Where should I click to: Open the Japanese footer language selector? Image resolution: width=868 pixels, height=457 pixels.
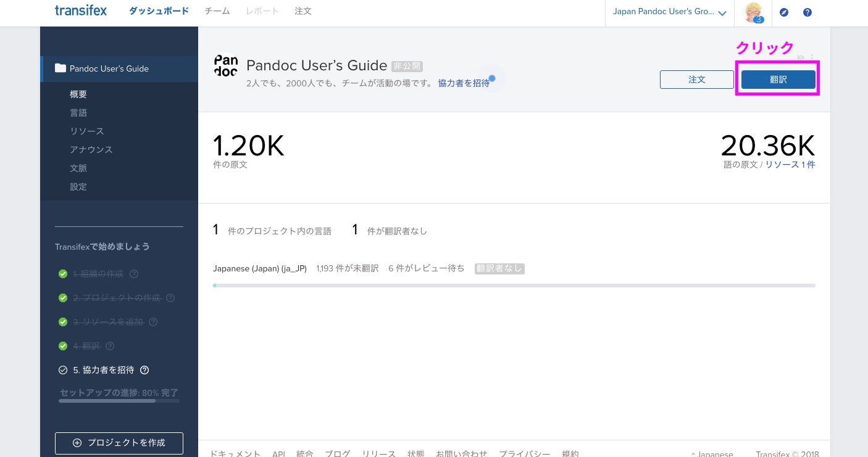(x=712, y=455)
